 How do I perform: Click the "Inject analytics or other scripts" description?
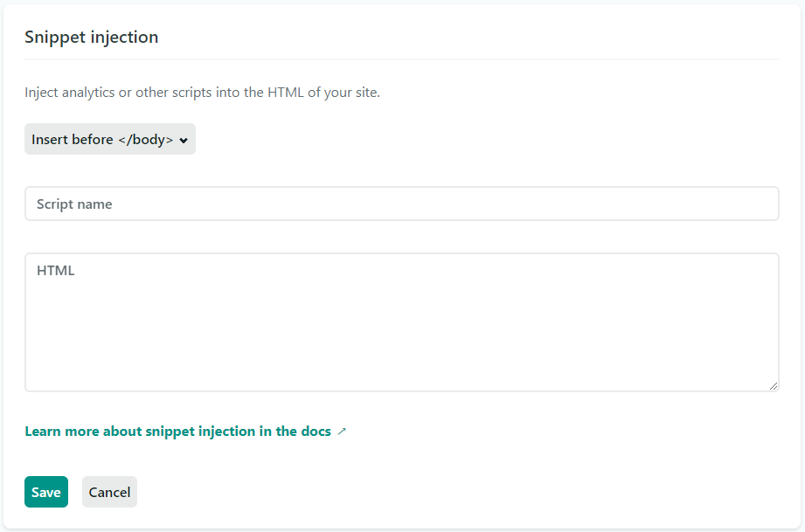(202, 93)
